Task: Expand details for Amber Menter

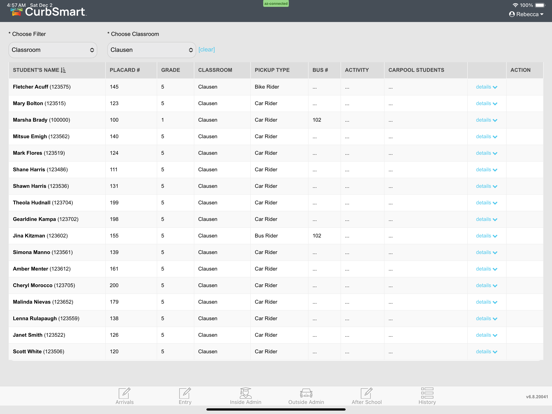Action: (486, 269)
